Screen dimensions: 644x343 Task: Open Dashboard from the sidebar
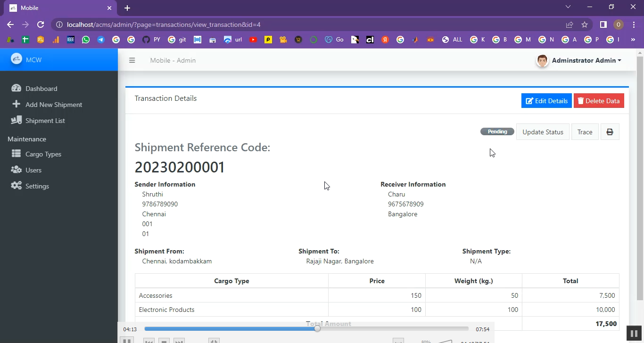coord(41,89)
